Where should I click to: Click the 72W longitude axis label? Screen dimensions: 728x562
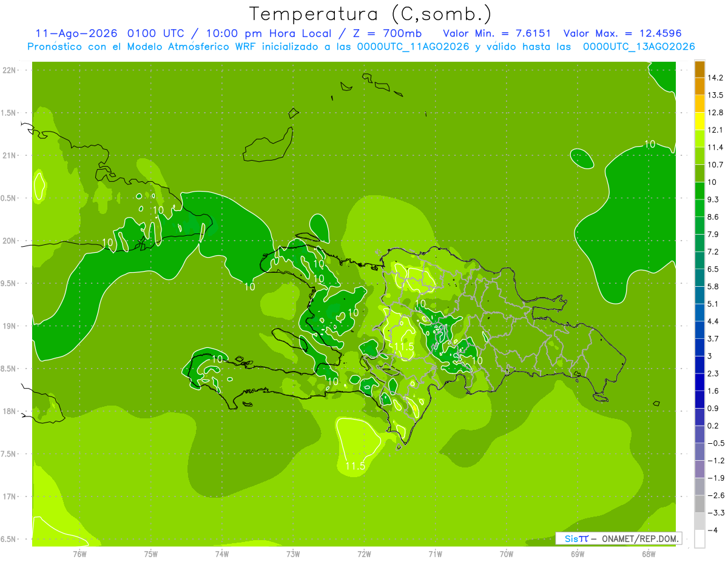tap(364, 554)
